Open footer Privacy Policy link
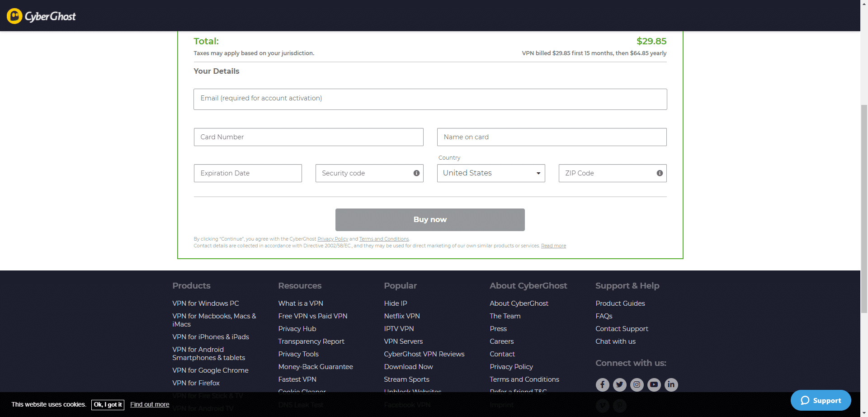 tap(511, 367)
